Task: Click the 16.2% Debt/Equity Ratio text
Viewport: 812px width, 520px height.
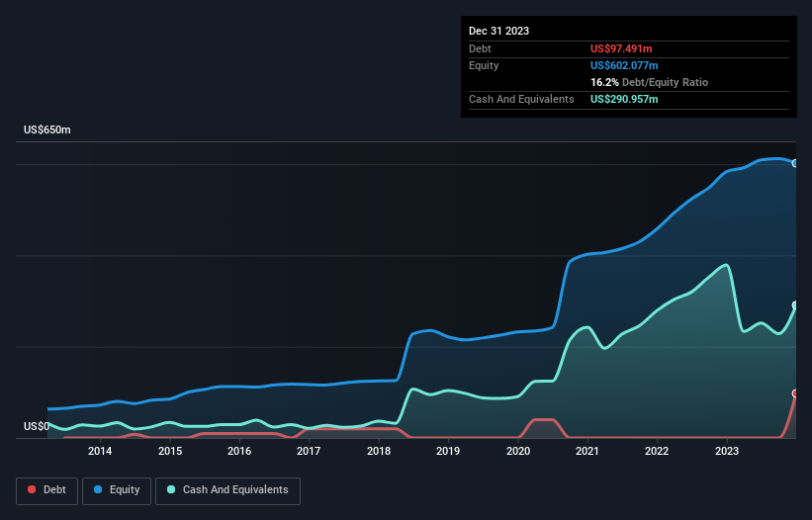Action: (x=649, y=82)
